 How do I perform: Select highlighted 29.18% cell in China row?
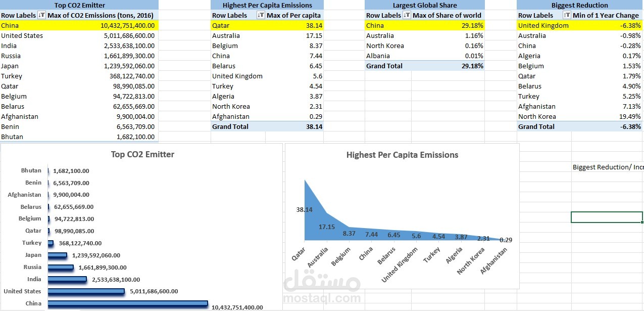pos(448,25)
